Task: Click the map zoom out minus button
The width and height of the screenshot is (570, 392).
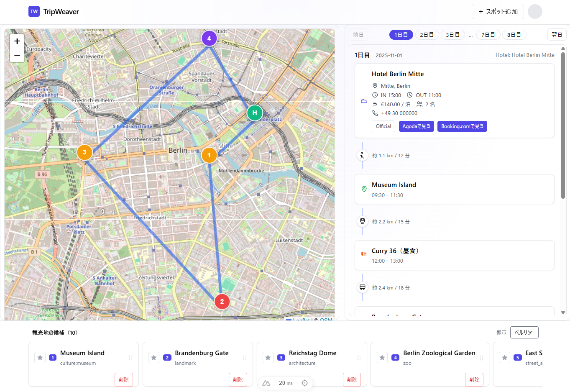Action: pos(17,55)
